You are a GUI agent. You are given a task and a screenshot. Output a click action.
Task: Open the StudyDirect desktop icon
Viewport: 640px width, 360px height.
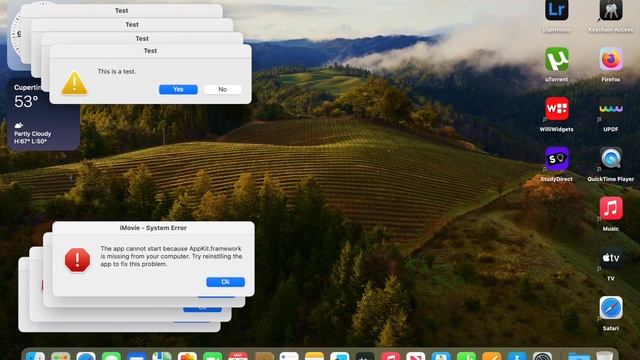(x=556, y=159)
